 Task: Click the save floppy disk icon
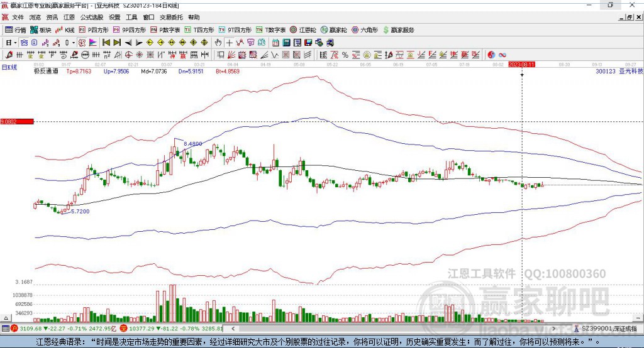click(x=308, y=43)
